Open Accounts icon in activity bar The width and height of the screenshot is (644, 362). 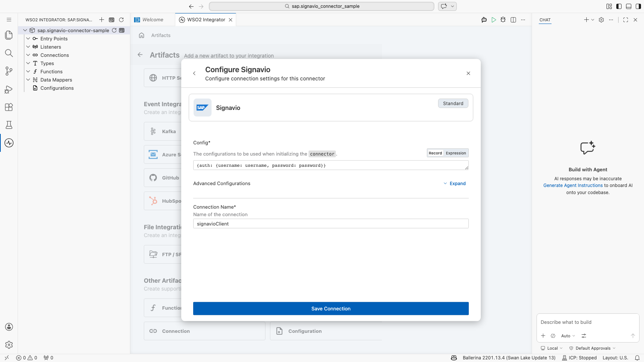tap(9, 327)
